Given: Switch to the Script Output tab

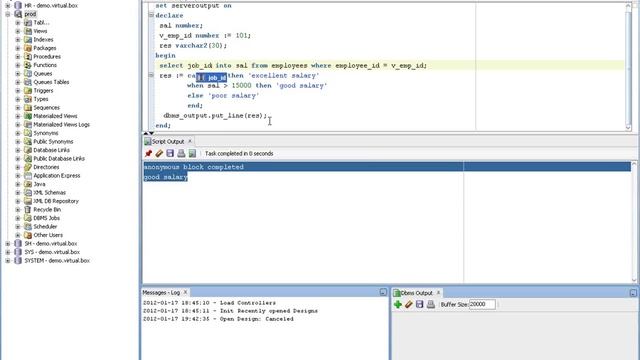Looking at the screenshot, I should tap(168, 141).
